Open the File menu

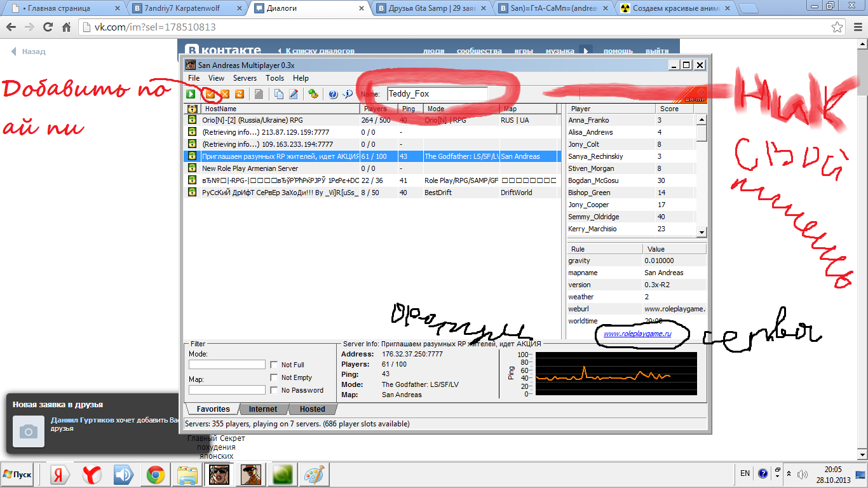194,78
